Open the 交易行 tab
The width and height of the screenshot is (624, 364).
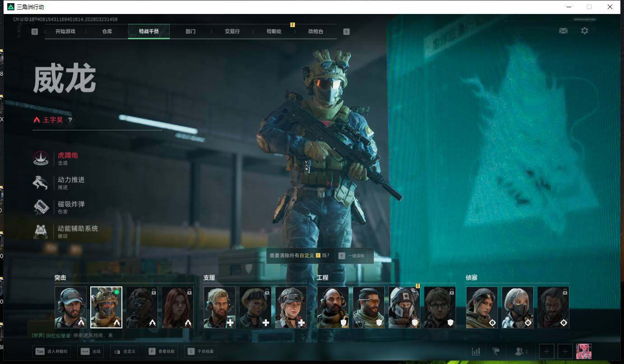232,32
